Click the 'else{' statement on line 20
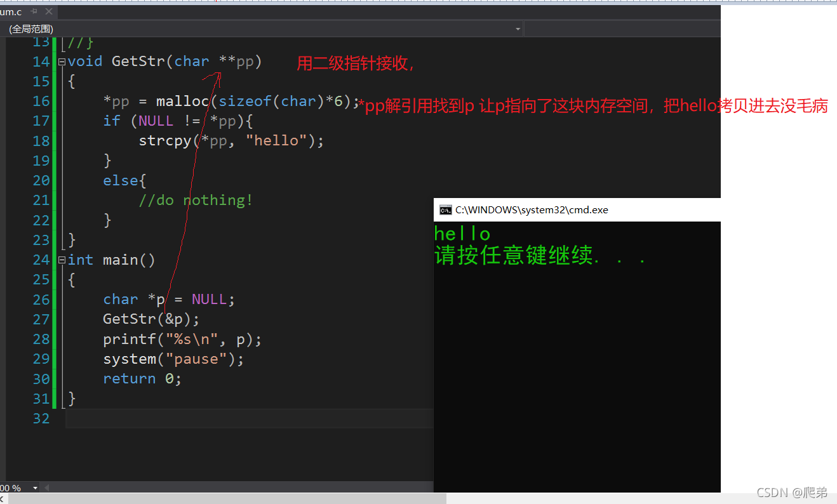The width and height of the screenshot is (837, 504). click(125, 181)
